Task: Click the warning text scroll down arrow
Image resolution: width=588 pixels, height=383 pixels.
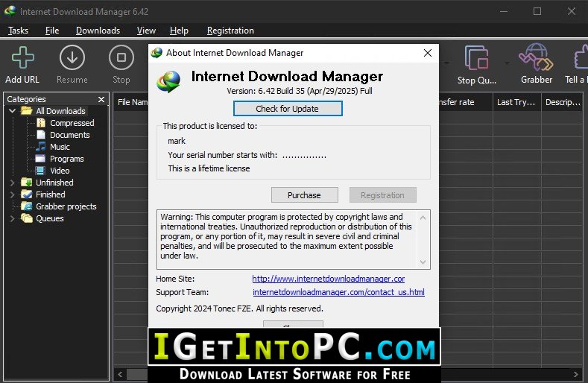Action: click(x=423, y=262)
